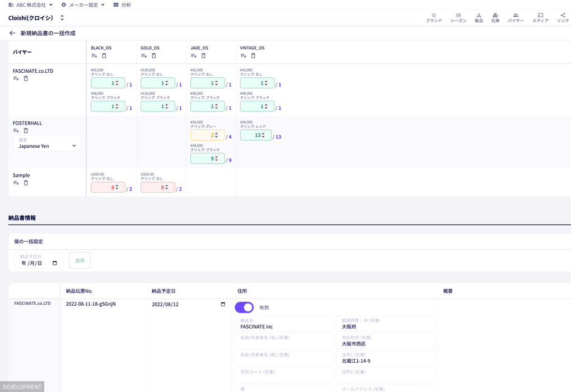The width and height of the screenshot is (571, 392).
Task: Open the ブランド page icon
Action: point(434,18)
